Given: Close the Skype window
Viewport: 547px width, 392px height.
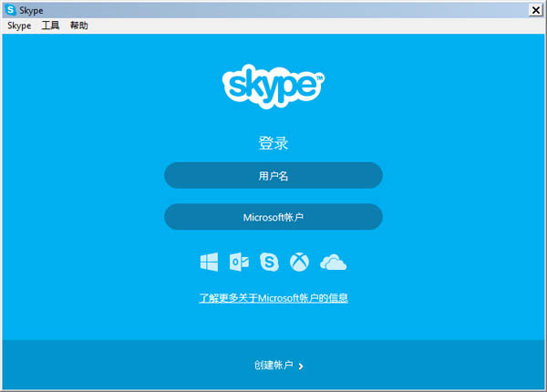Looking at the screenshot, I should (535, 10).
